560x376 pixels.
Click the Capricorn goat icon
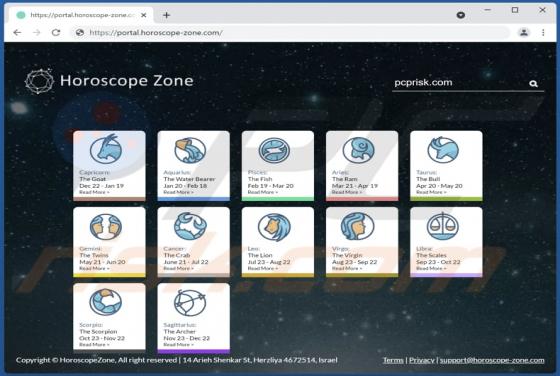pos(106,149)
